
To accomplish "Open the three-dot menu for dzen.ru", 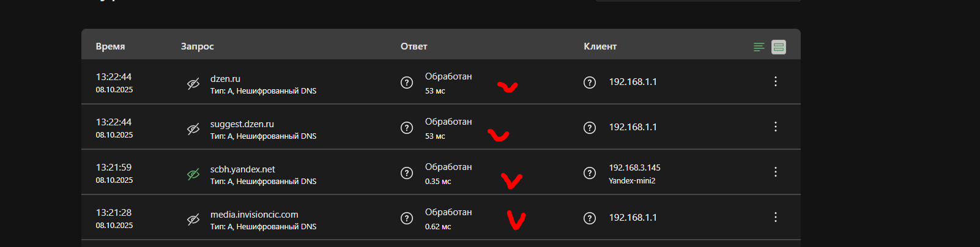I will pyautogui.click(x=776, y=81).
